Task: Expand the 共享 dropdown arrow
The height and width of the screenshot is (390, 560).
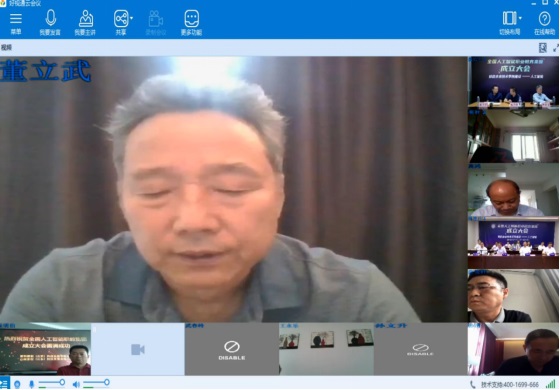Action: pos(131,18)
